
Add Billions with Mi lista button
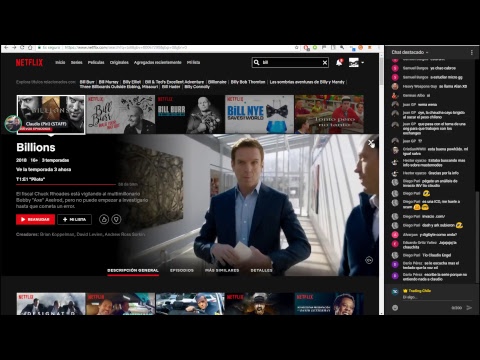(x=74, y=219)
